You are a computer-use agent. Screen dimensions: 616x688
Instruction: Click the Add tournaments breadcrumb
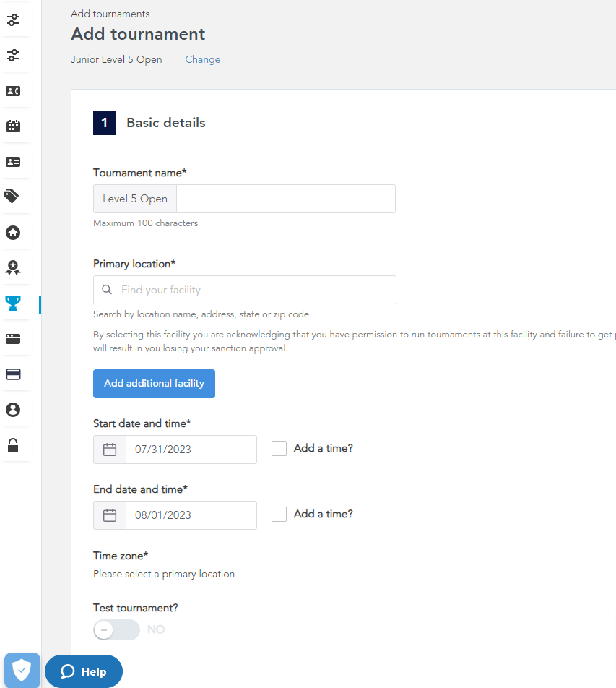(110, 14)
